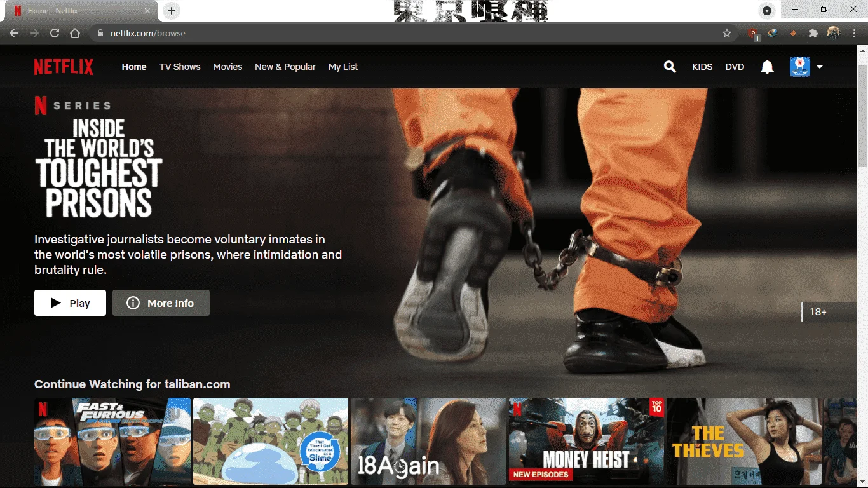Image resolution: width=868 pixels, height=488 pixels.
Task: Open Netflix search via the magnifier icon
Action: click(x=670, y=66)
